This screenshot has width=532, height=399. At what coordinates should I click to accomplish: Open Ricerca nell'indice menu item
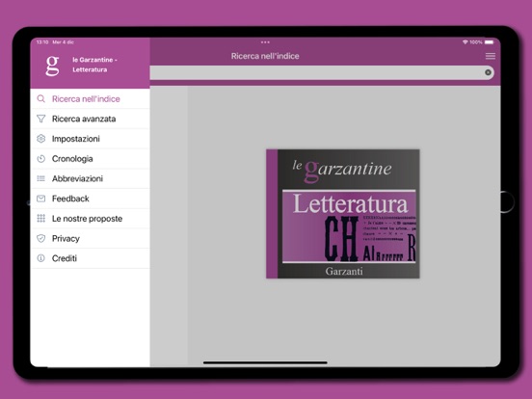point(91,98)
